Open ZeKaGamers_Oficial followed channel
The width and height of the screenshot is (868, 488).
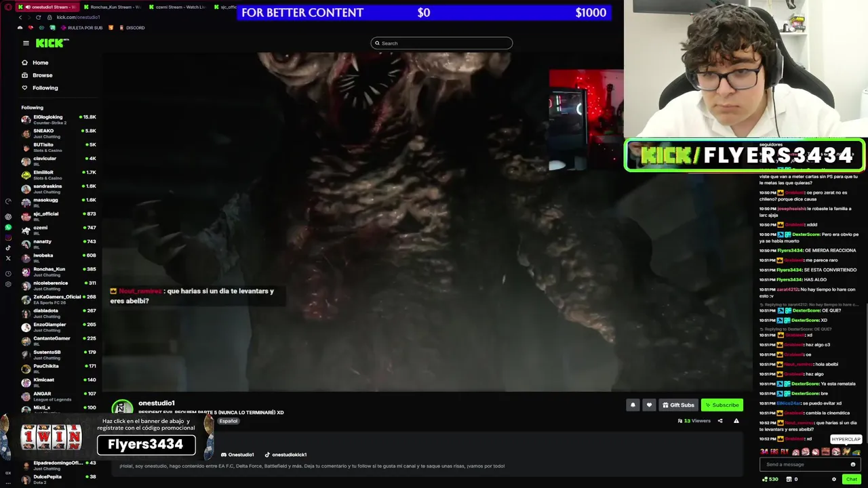click(58, 299)
